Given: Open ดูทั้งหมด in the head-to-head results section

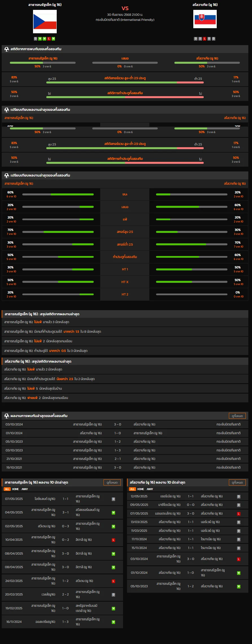Looking at the screenshot, I should (x=237, y=416).
